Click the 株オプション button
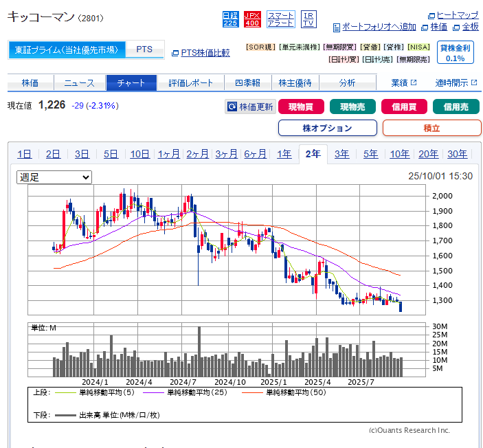 [327, 128]
